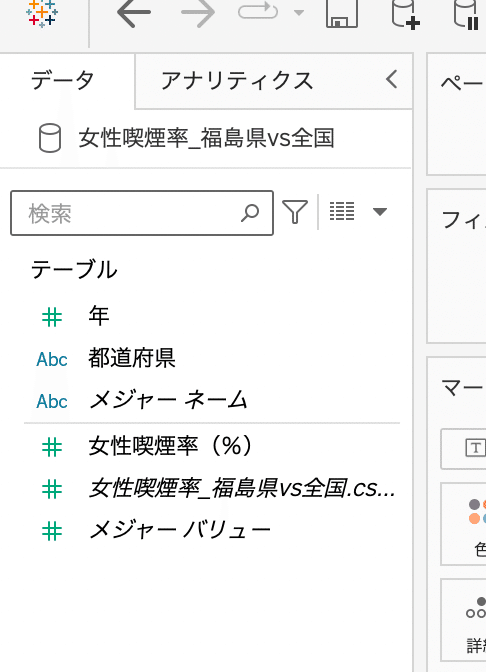
Task: Click the magnifier search icon
Action: click(x=250, y=213)
